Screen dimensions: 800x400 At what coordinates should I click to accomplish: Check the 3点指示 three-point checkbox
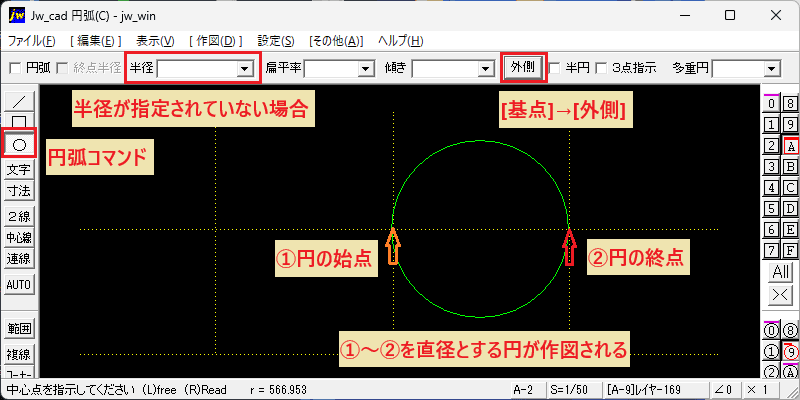pyautogui.click(x=602, y=68)
